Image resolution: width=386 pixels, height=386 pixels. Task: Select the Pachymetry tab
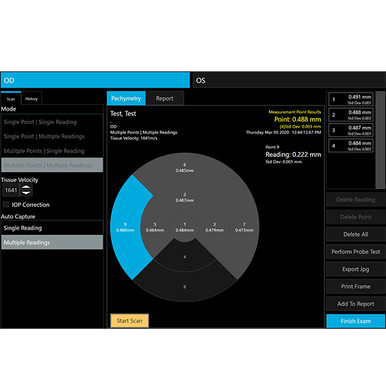tap(126, 98)
